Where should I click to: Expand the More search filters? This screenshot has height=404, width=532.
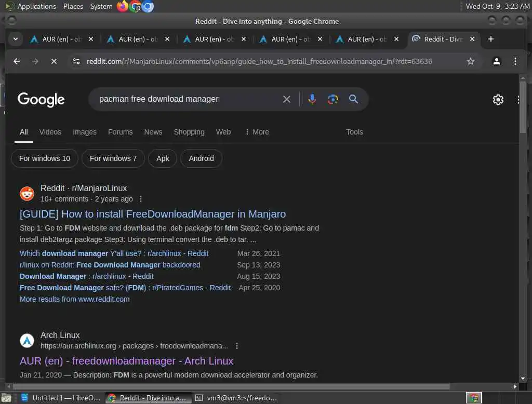pyautogui.click(x=257, y=132)
